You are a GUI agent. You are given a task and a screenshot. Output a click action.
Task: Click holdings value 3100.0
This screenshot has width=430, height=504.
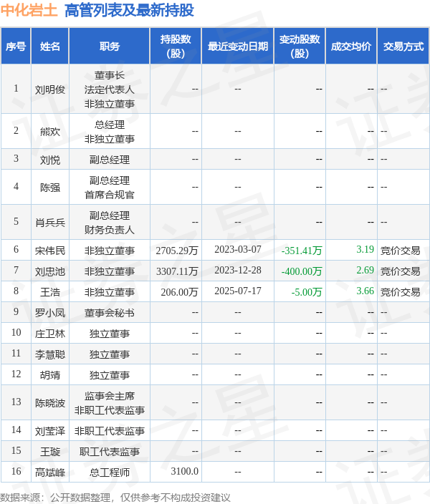pyautogui.click(x=184, y=471)
